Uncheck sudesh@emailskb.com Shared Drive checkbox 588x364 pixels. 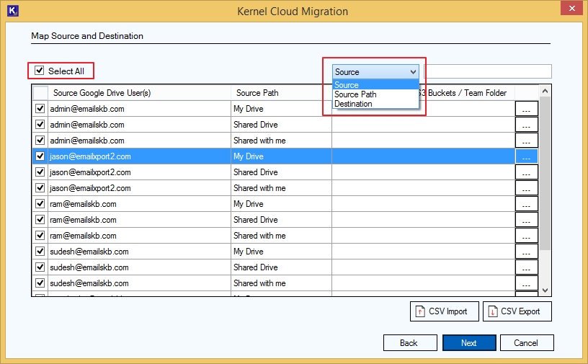point(40,267)
